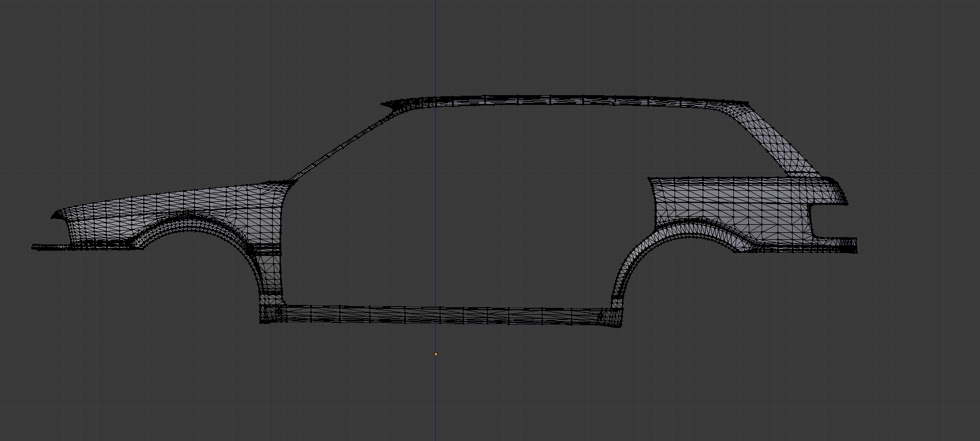Select the car roof mesh strip
The width and height of the screenshot is (980, 441).
coord(565,101)
